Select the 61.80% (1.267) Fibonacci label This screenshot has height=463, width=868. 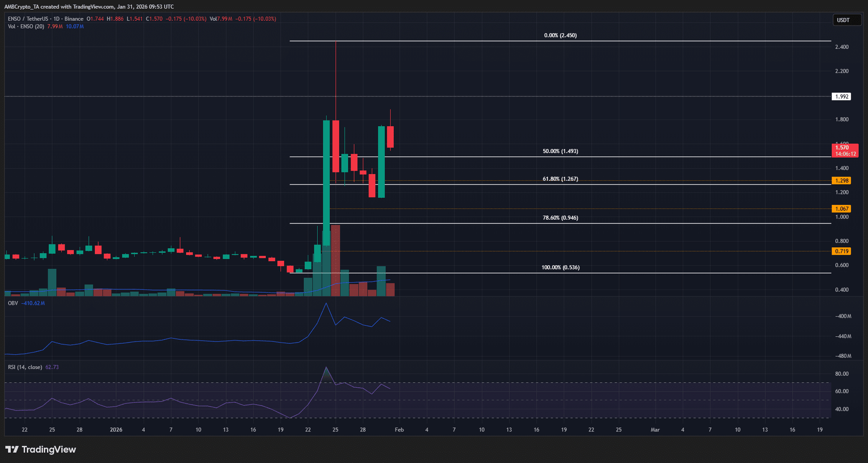click(x=560, y=179)
